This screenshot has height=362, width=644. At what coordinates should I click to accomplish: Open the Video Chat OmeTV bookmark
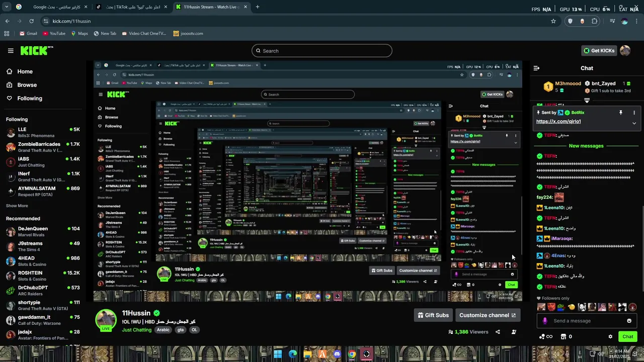pyautogui.click(x=143, y=34)
